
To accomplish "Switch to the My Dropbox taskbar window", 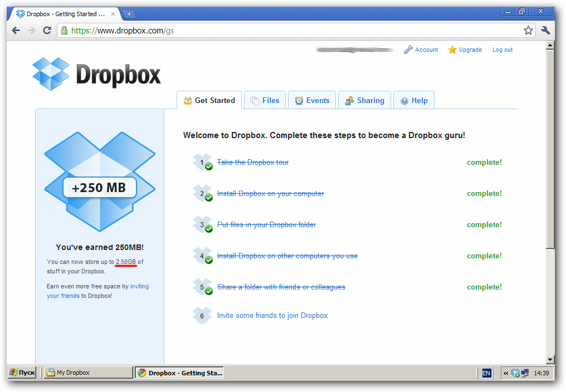I will point(88,373).
